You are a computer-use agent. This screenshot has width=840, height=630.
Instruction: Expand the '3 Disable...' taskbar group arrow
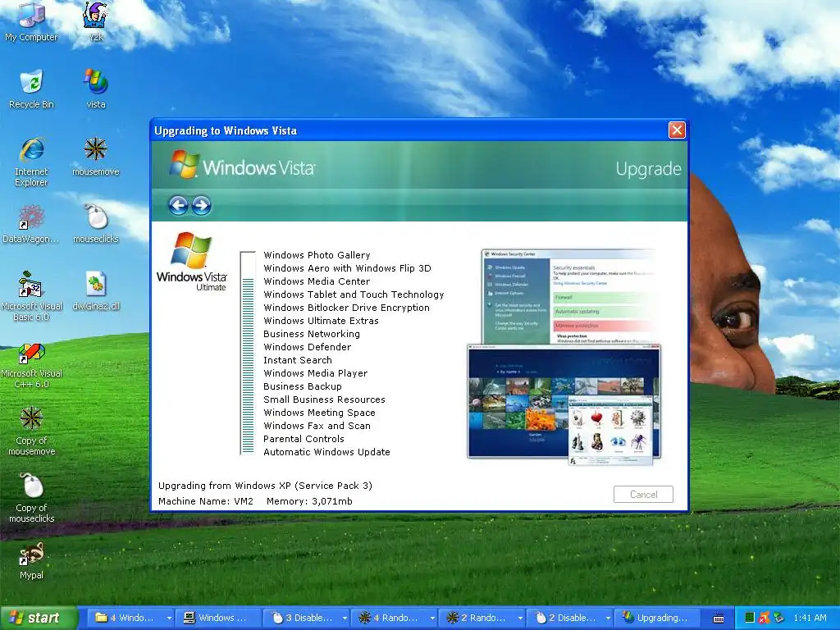point(345,618)
